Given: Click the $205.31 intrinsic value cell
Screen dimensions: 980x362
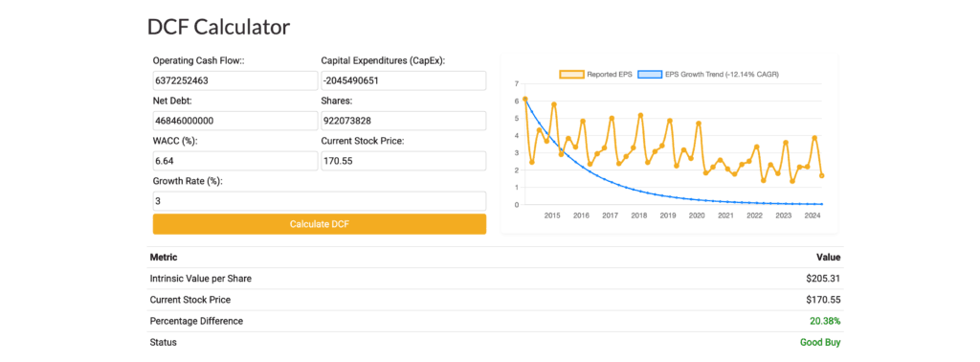Looking at the screenshot, I should (823, 279).
